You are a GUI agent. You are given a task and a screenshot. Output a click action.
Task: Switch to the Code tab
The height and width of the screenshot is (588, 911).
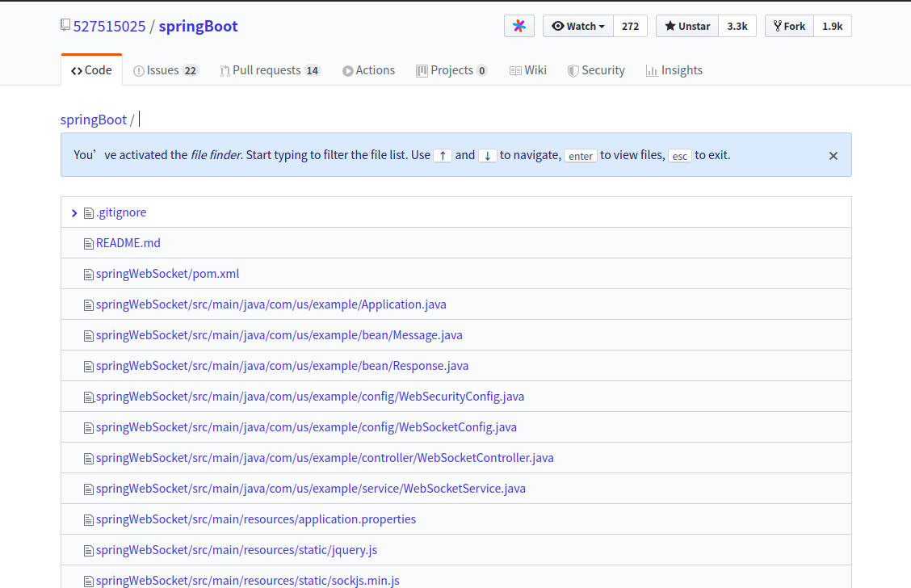[x=92, y=70]
